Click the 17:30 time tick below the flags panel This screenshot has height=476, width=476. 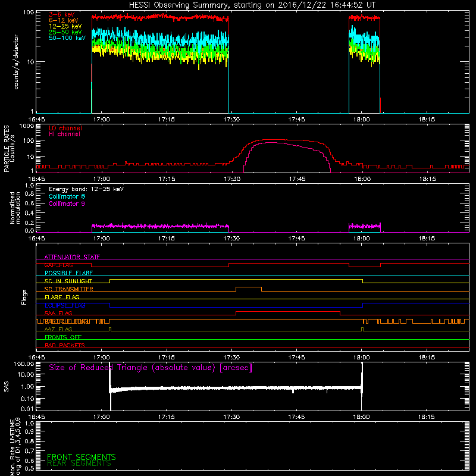tap(231, 358)
